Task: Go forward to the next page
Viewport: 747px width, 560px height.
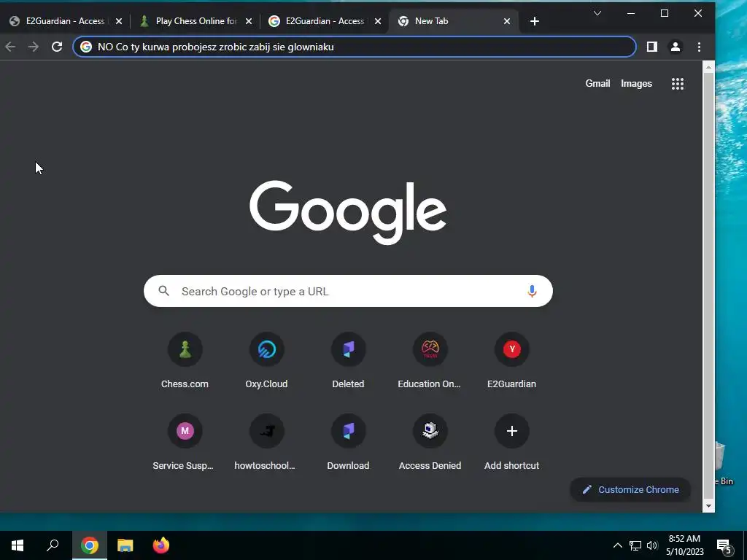Action: [34, 47]
